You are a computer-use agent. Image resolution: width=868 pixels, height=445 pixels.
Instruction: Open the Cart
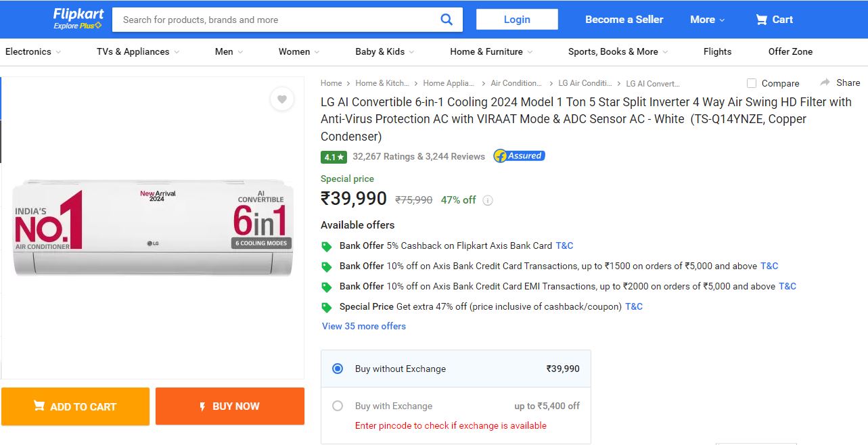pyautogui.click(x=773, y=20)
